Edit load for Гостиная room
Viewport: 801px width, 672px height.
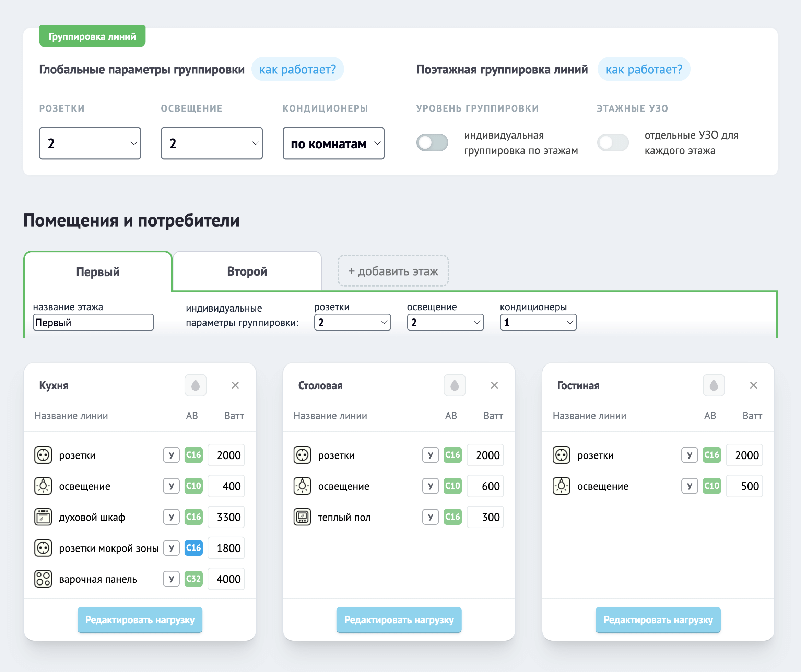pyautogui.click(x=658, y=620)
